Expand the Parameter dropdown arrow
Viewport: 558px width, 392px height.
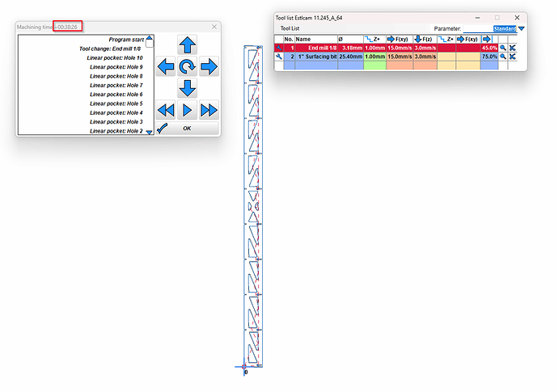(522, 28)
